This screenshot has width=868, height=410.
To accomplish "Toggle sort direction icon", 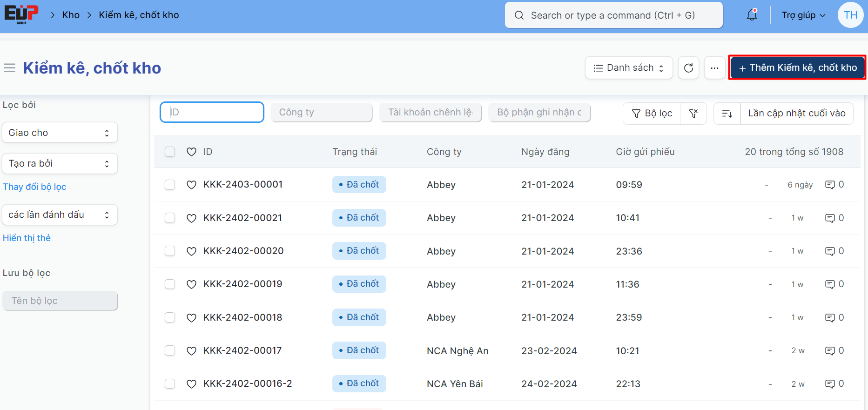I will [x=727, y=114].
